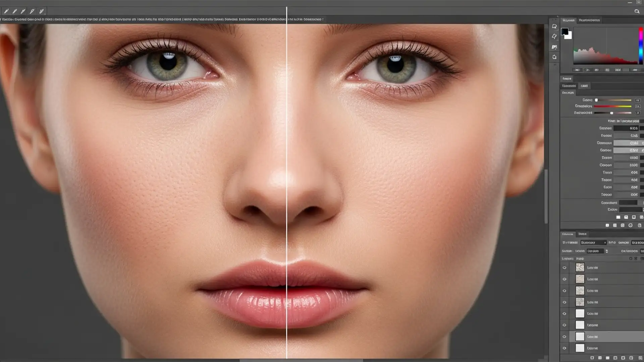Toggle visibility of the highlighted selected layer

(x=565, y=337)
